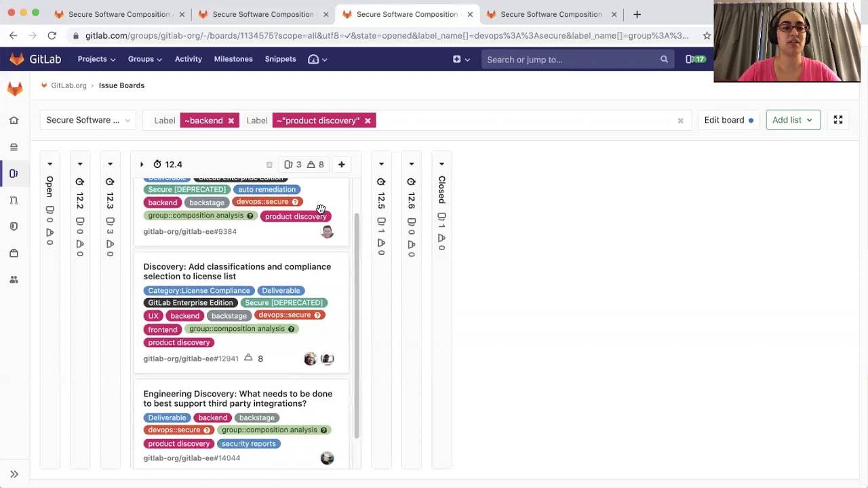Open the Groups dropdown menu
The image size is (868, 488).
point(145,59)
